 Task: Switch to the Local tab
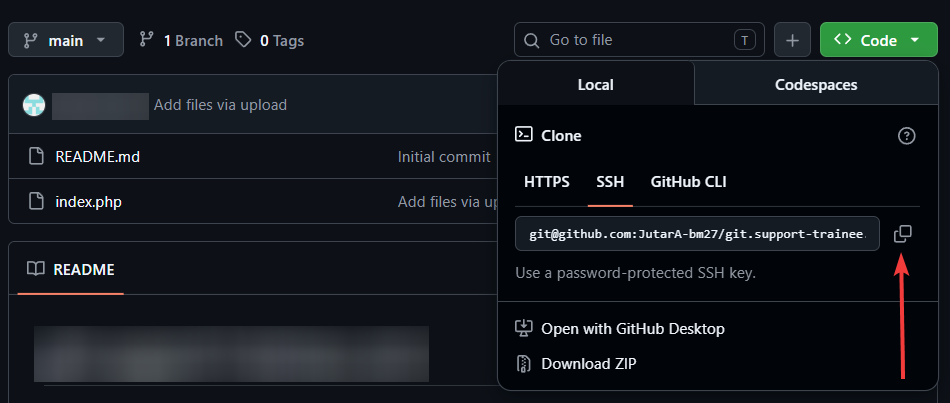596,85
